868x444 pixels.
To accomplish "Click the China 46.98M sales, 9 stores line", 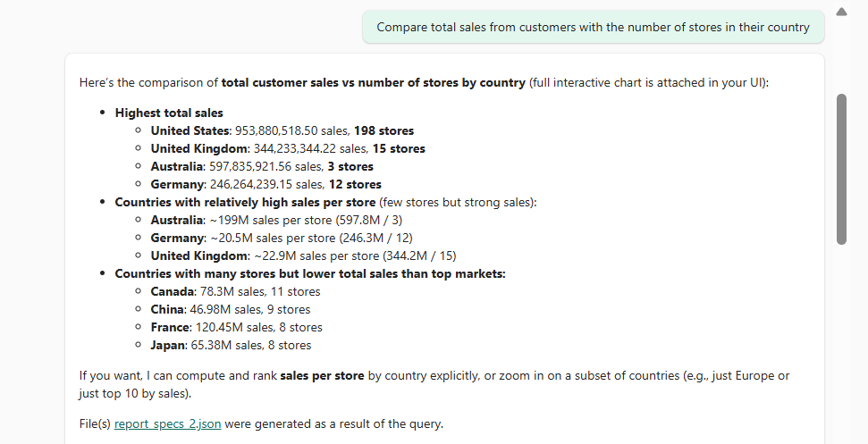I will [x=231, y=310].
